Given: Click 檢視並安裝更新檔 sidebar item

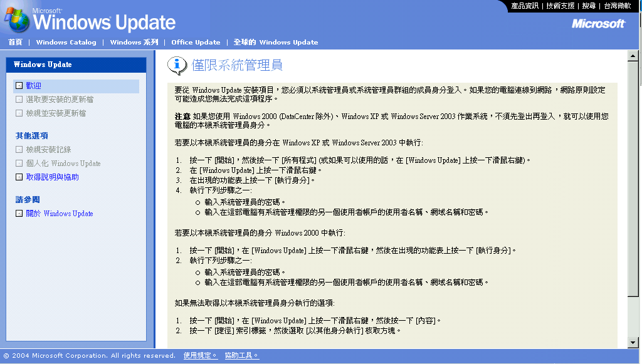Looking at the screenshot, I should tap(56, 113).
